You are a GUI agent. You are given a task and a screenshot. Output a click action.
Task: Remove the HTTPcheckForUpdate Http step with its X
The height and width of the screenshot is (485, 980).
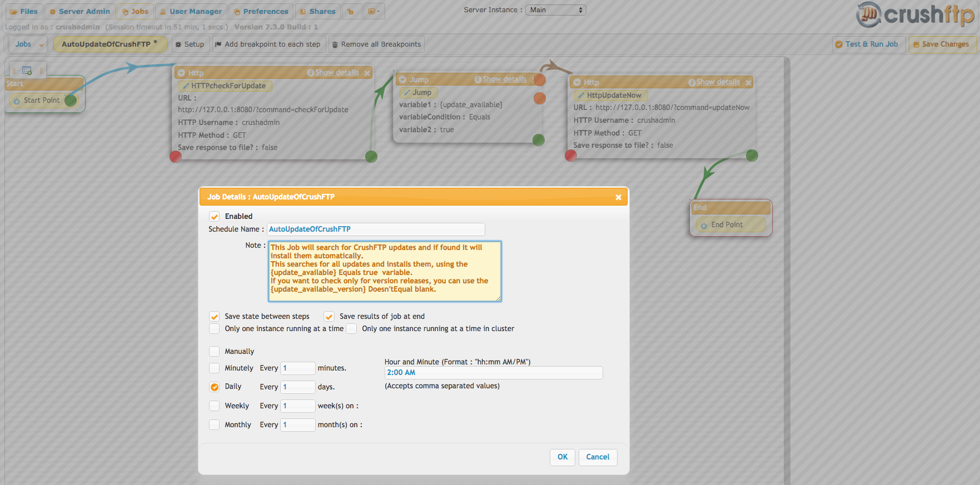point(367,73)
